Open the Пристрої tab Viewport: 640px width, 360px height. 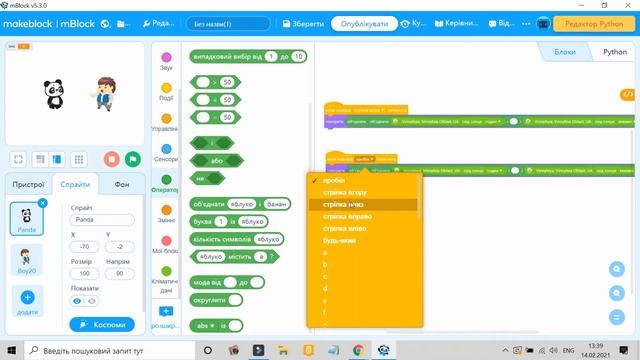[x=28, y=184]
